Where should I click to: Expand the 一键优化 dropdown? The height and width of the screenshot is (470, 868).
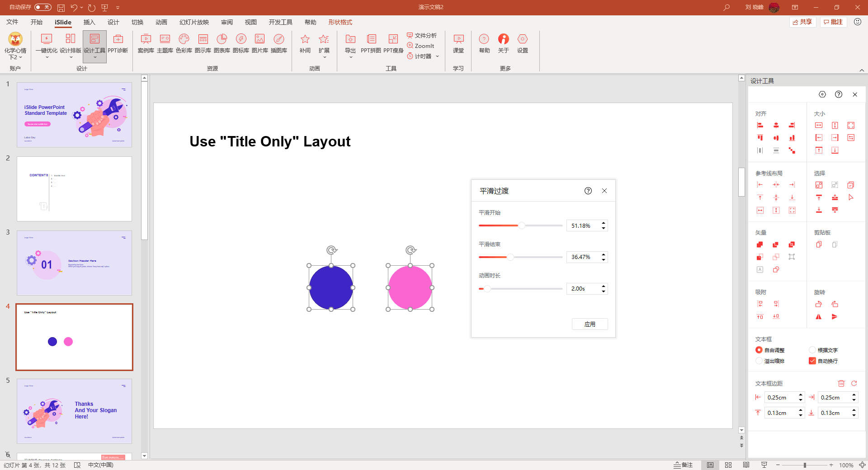47,57
